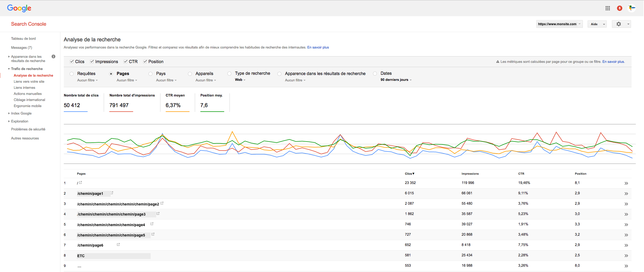Open external link icon for /chemin/page6
Screen dimensions: 644x272
[x=118, y=244]
